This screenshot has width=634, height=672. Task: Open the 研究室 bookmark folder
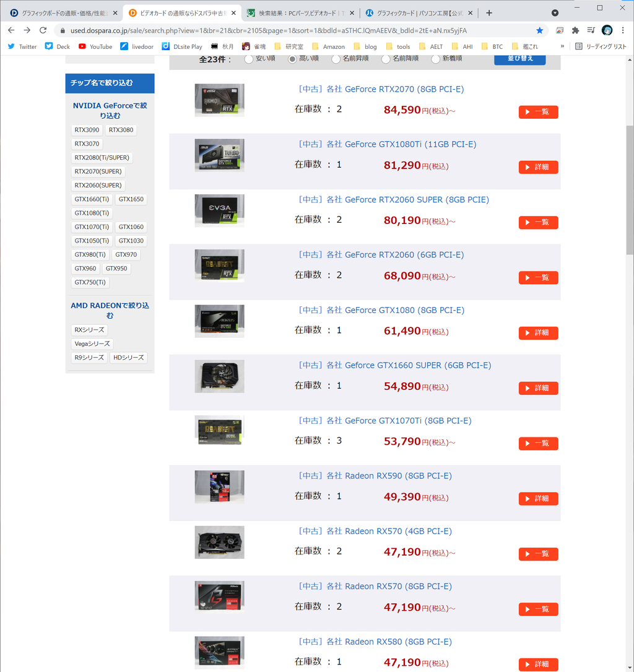click(289, 46)
